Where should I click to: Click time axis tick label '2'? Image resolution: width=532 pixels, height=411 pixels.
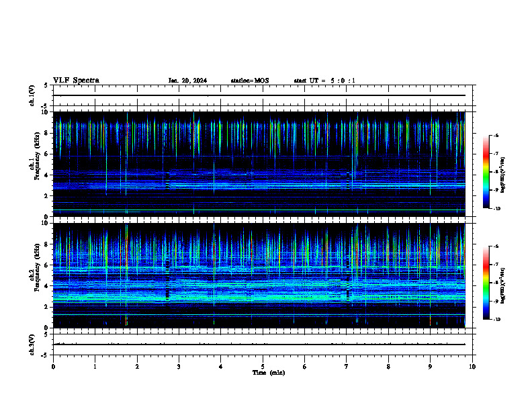coord(137,367)
